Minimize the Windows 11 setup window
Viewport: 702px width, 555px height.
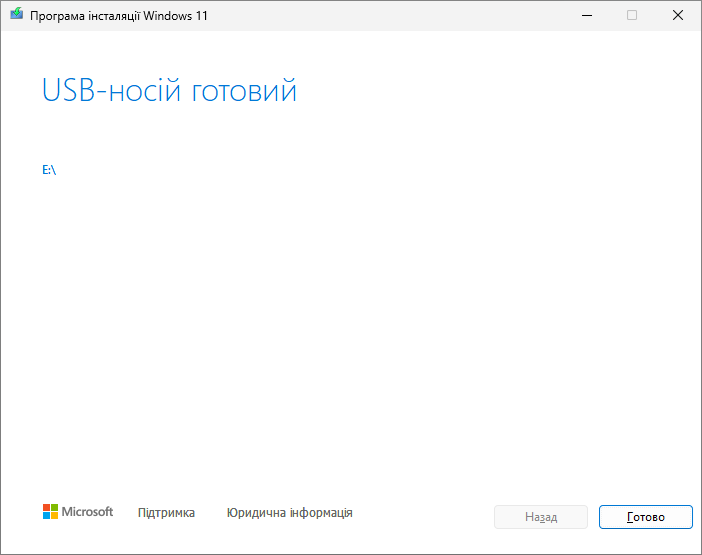(x=587, y=15)
